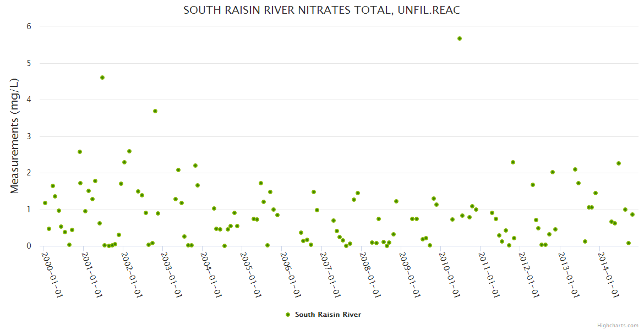Click the 2.1 mg/L point in 2013
The height and width of the screenshot is (330, 644).
pyautogui.click(x=575, y=169)
